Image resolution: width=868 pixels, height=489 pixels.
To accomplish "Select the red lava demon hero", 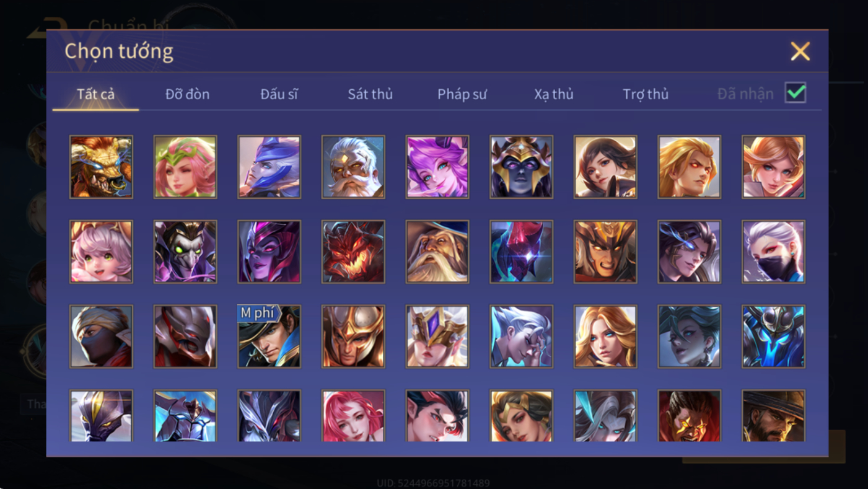I will [353, 252].
